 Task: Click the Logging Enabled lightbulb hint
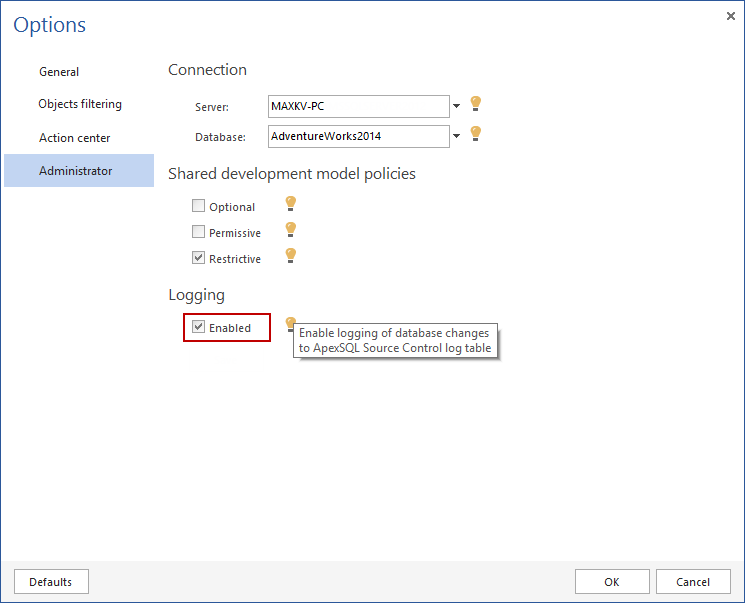tap(290, 322)
